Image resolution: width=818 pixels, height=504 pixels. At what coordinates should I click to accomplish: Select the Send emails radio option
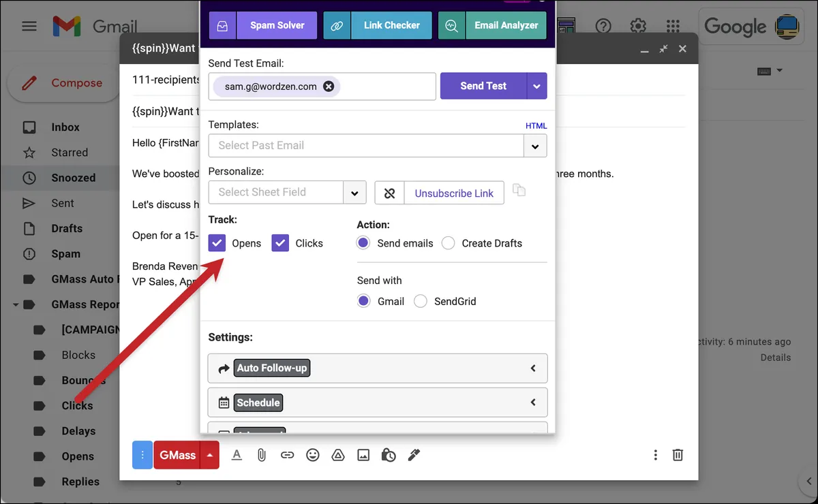(363, 243)
